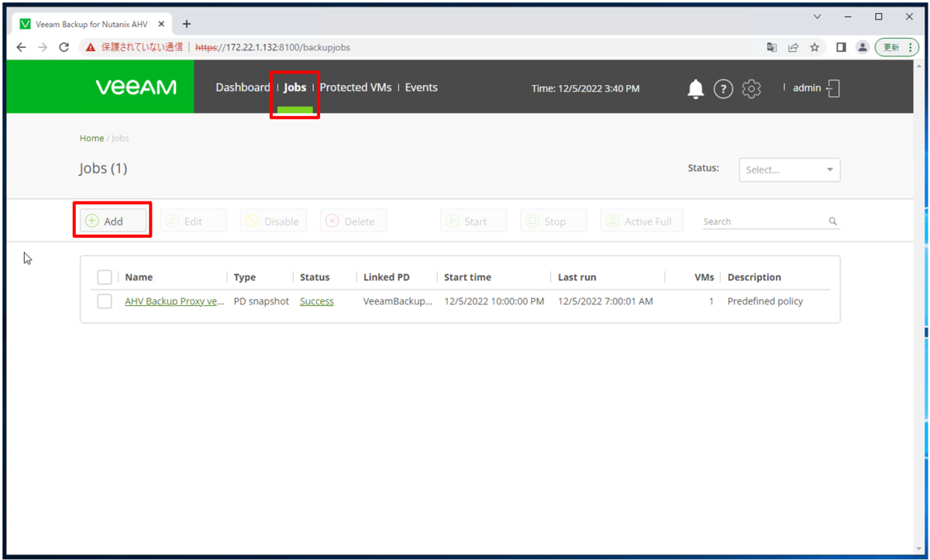Open the Status Select dropdown
930x560 pixels.
790,170
